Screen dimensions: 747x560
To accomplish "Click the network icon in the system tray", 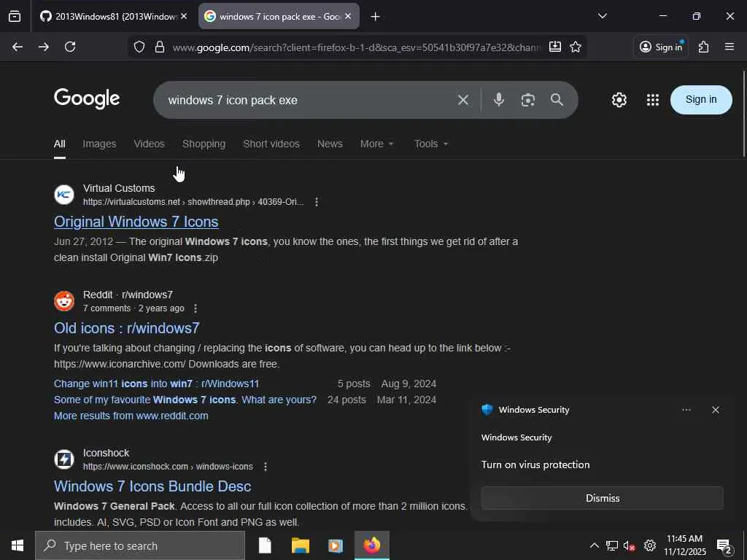I will pyautogui.click(x=612, y=545).
